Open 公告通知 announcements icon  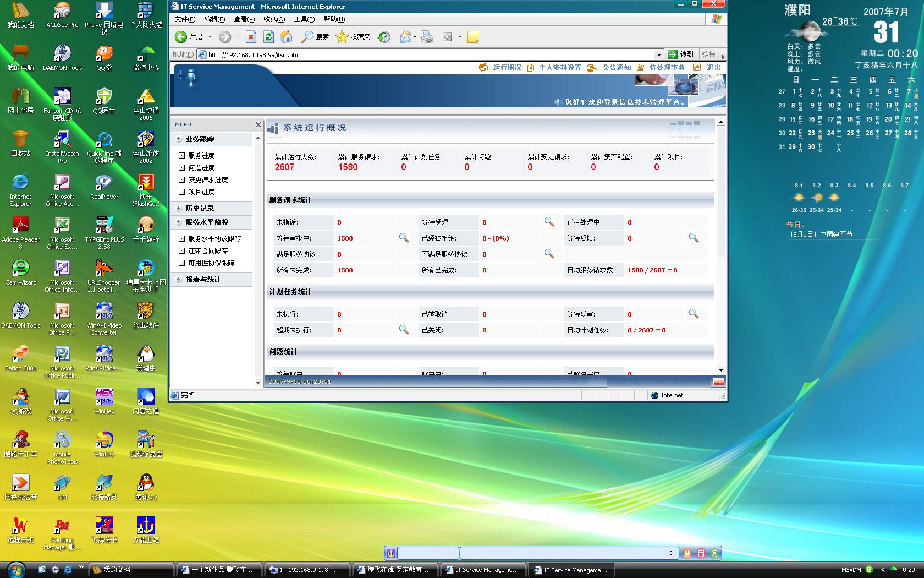coord(610,67)
